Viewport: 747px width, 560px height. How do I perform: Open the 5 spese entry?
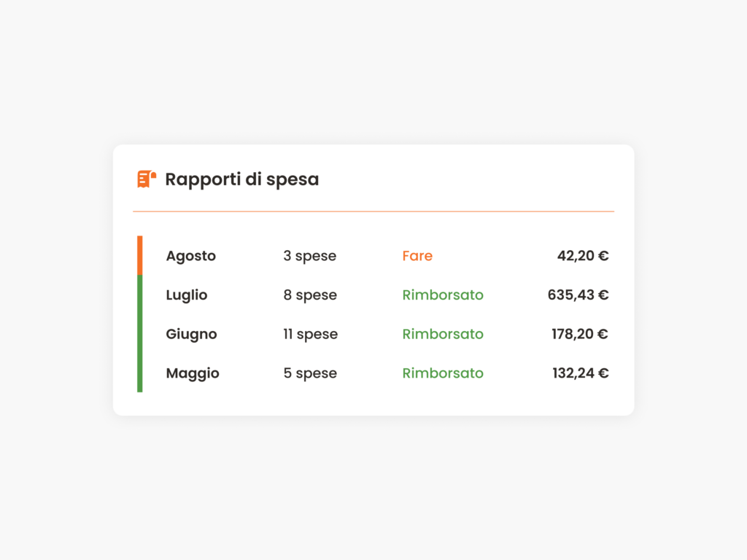(x=310, y=373)
